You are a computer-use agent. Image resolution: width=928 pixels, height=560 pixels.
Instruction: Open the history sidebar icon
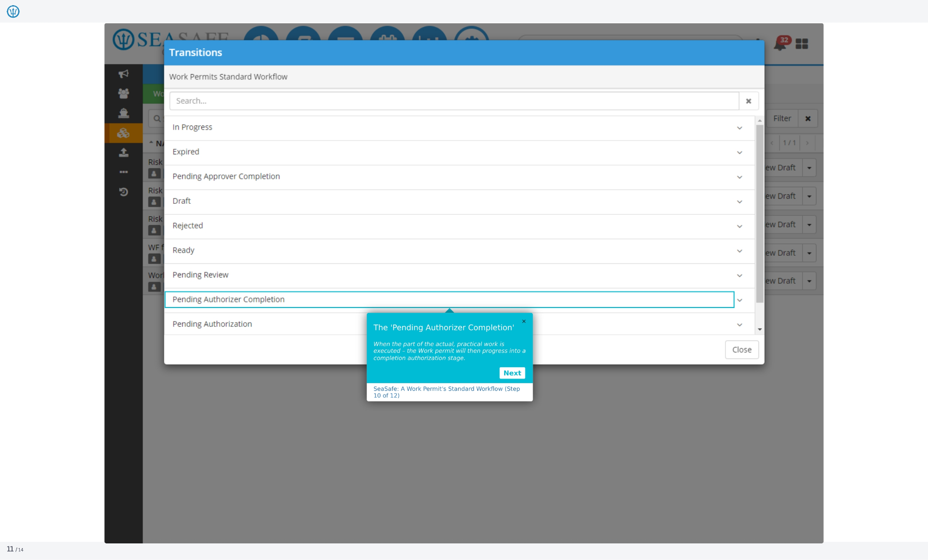click(123, 192)
